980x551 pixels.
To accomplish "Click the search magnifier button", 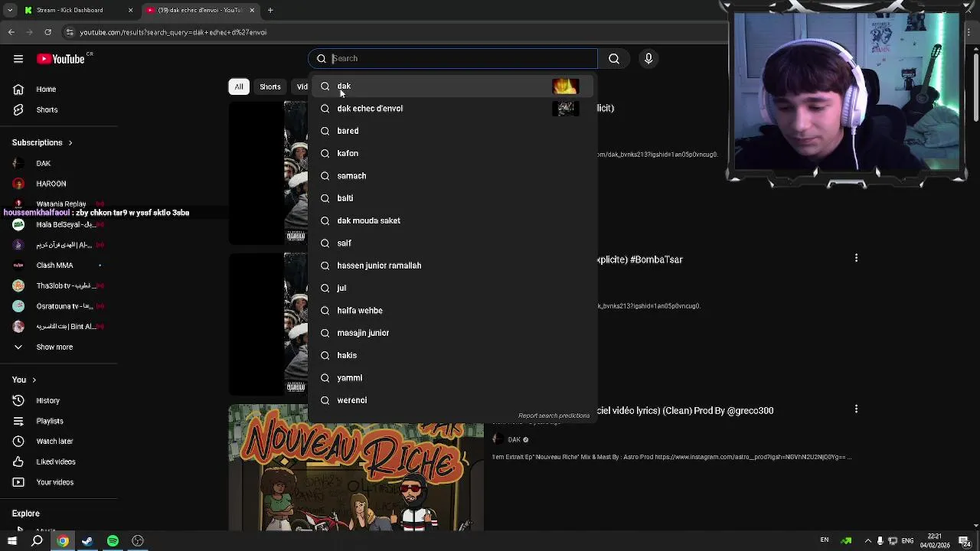I will click(614, 58).
